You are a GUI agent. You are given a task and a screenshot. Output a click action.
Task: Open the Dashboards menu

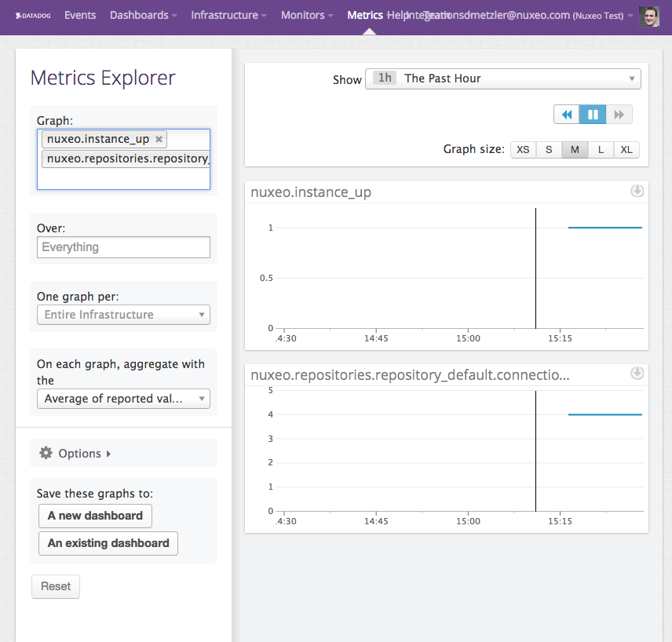(x=142, y=15)
